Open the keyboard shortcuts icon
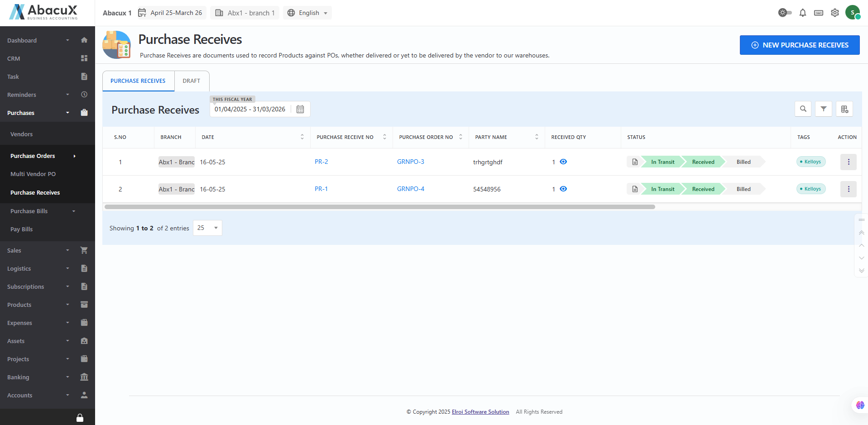The image size is (868, 425). tap(818, 13)
